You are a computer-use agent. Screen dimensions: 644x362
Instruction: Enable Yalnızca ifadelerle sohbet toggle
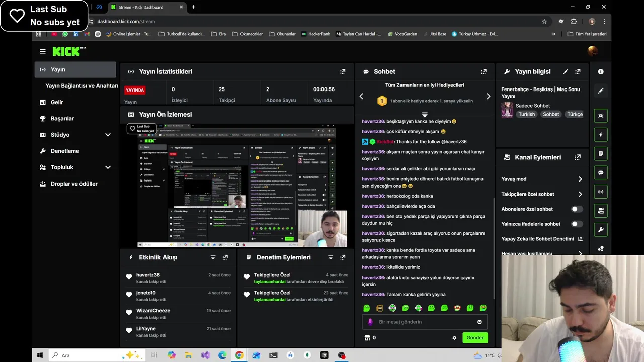577,224
